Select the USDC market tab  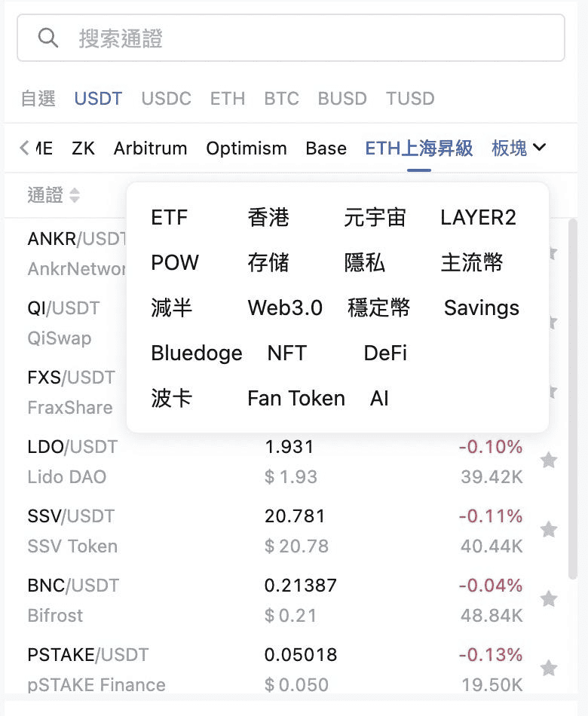click(167, 99)
